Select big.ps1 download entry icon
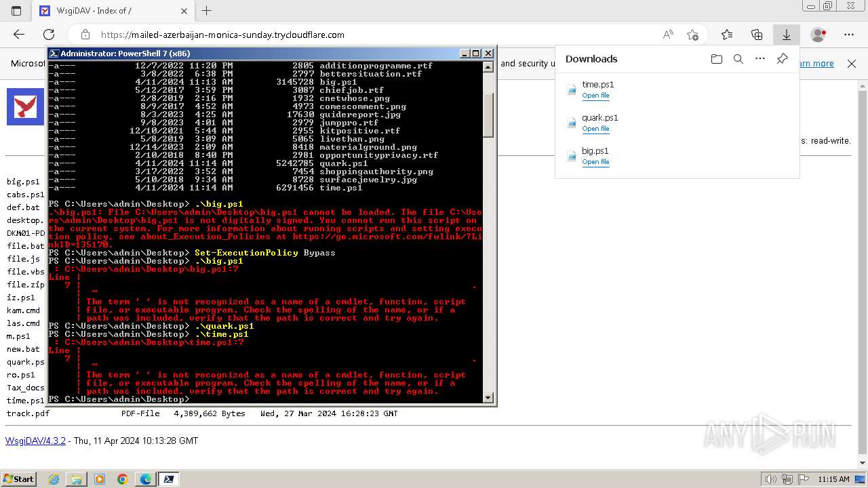 coord(572,156)
